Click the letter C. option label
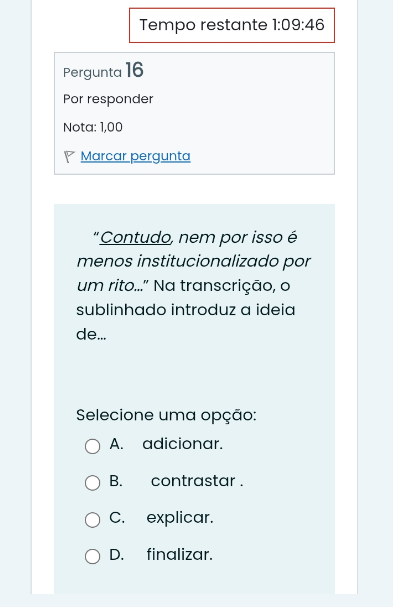Screen dimensions: 393x607 point(117,518)
